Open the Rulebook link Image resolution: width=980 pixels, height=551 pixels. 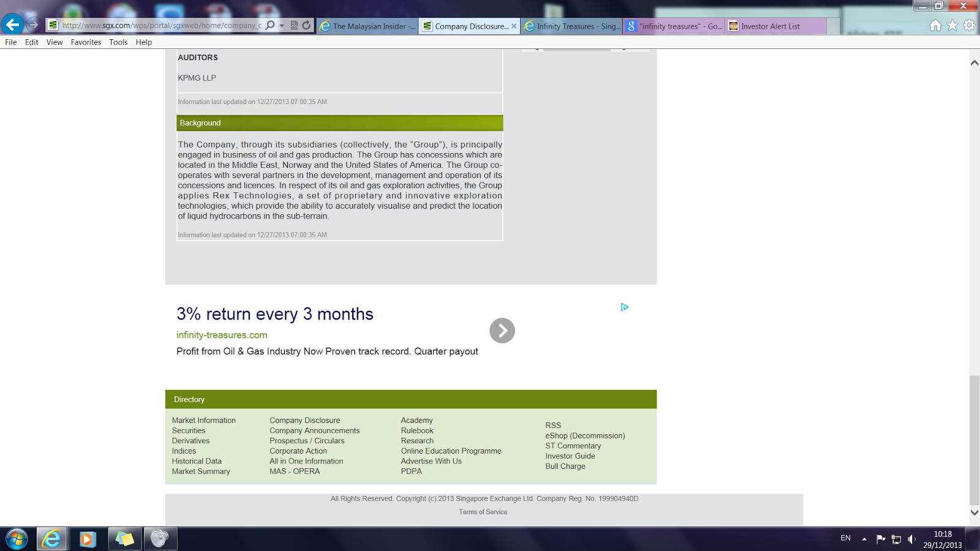click(417, 431)
